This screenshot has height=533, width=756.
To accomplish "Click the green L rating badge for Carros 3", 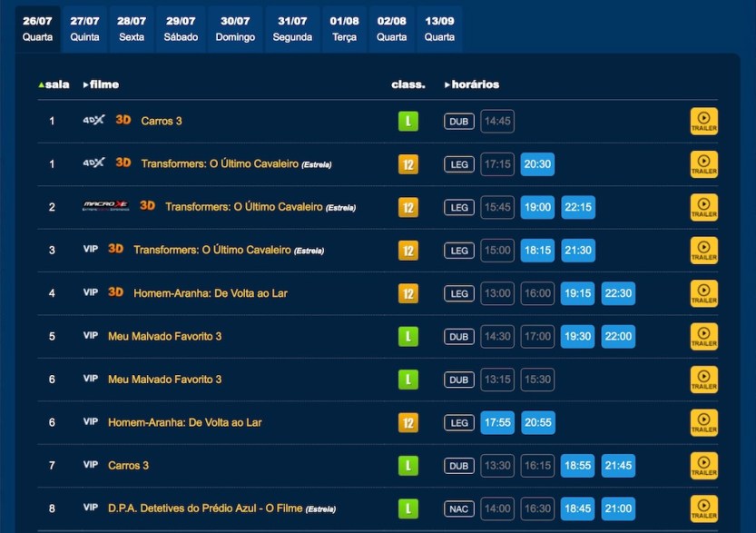I will pos(407,121).
